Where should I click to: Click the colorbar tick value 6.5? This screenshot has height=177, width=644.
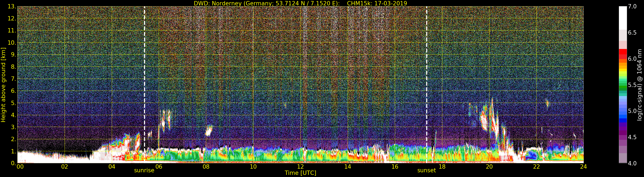(x=632, y=33)
